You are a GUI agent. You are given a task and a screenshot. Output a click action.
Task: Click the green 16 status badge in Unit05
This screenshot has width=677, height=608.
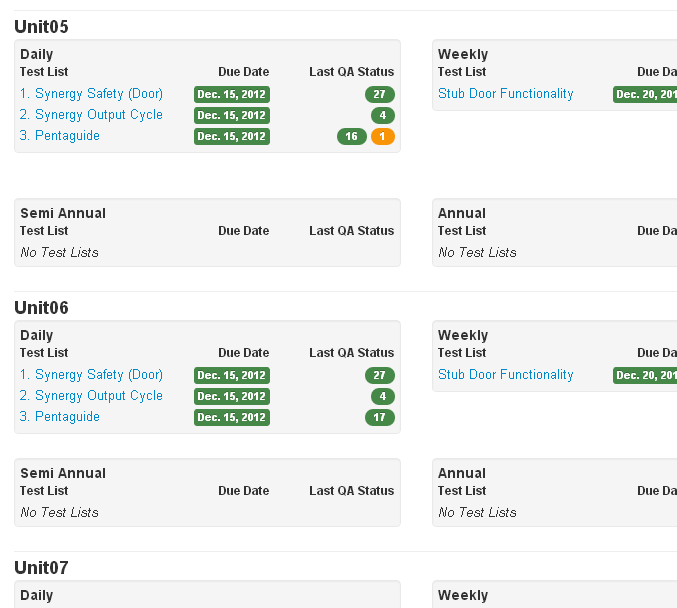tap(352, 137)
